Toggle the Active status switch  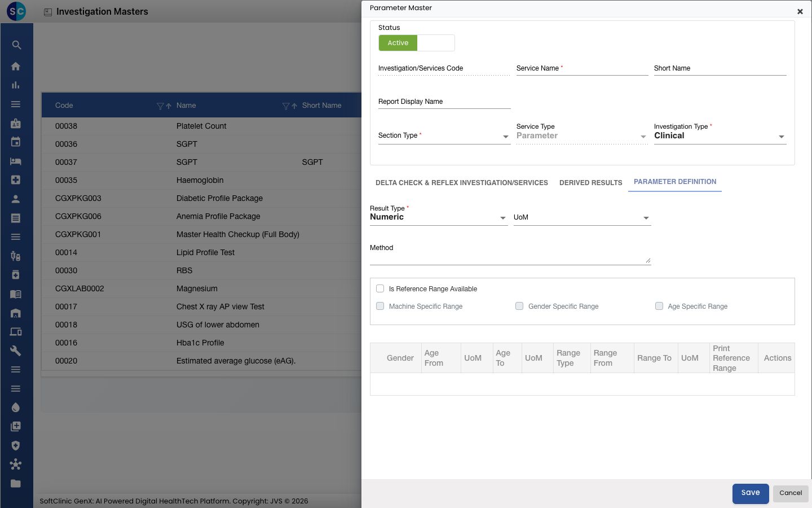(x=417, y=43)
